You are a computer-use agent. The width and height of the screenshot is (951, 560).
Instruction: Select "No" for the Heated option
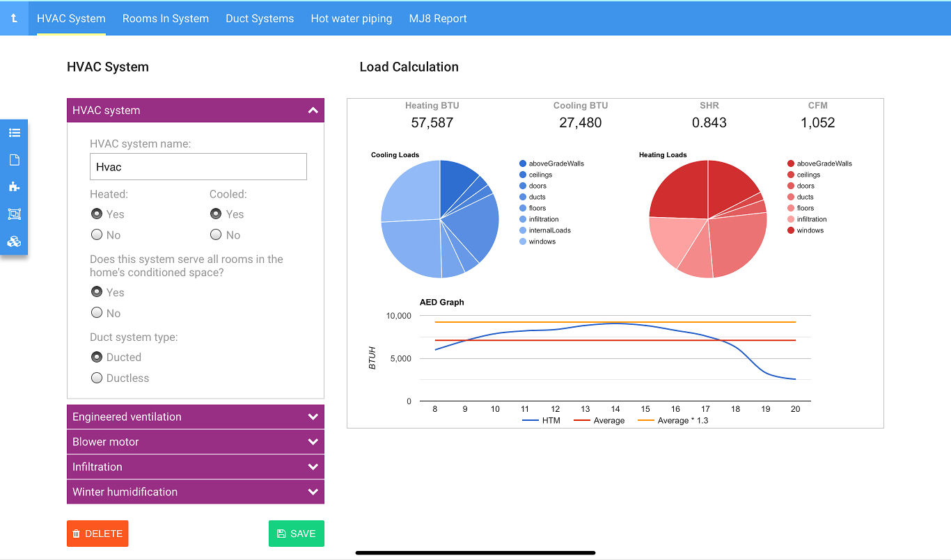click(96, 234)
